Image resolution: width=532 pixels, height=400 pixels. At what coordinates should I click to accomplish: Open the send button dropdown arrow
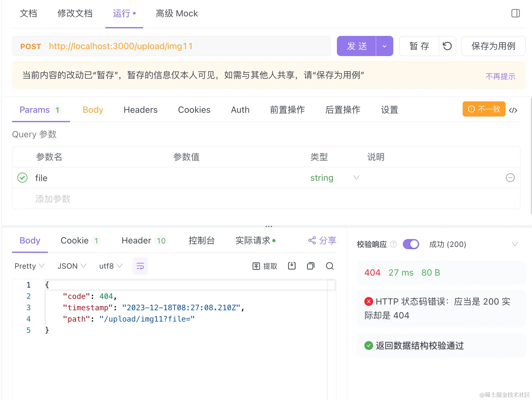[385, 46]
